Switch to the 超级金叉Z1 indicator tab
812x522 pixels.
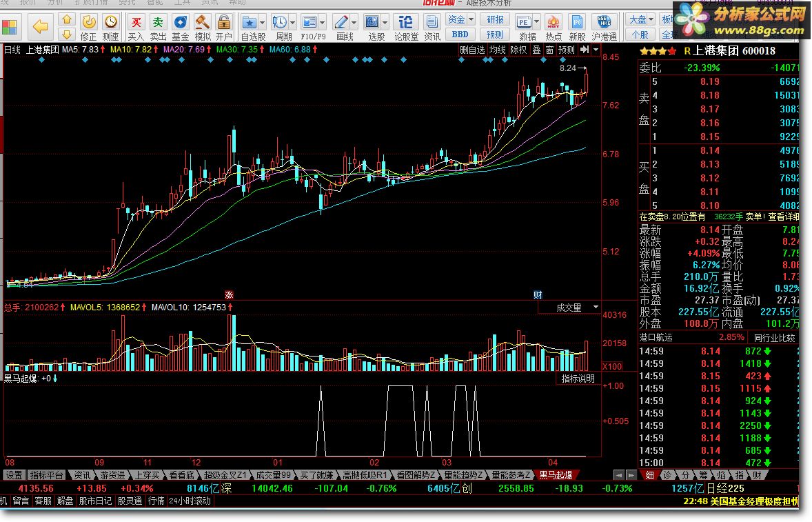(x=225, y=475)
